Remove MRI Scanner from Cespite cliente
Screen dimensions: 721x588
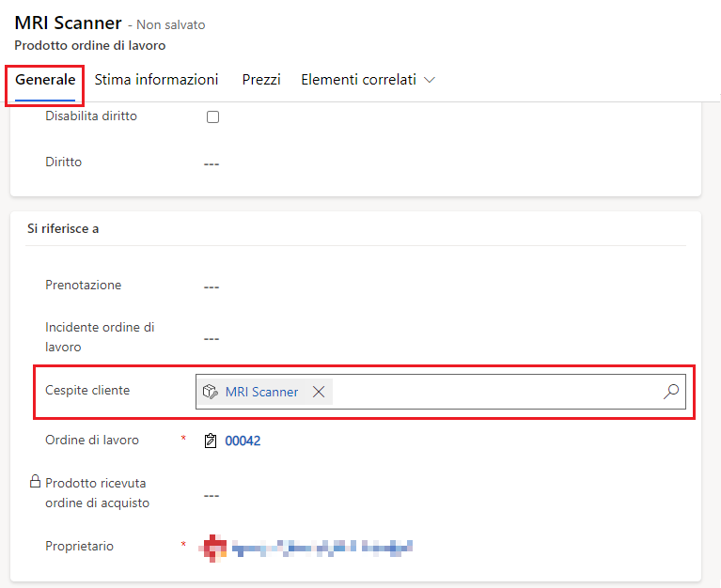tap(319, 392)
